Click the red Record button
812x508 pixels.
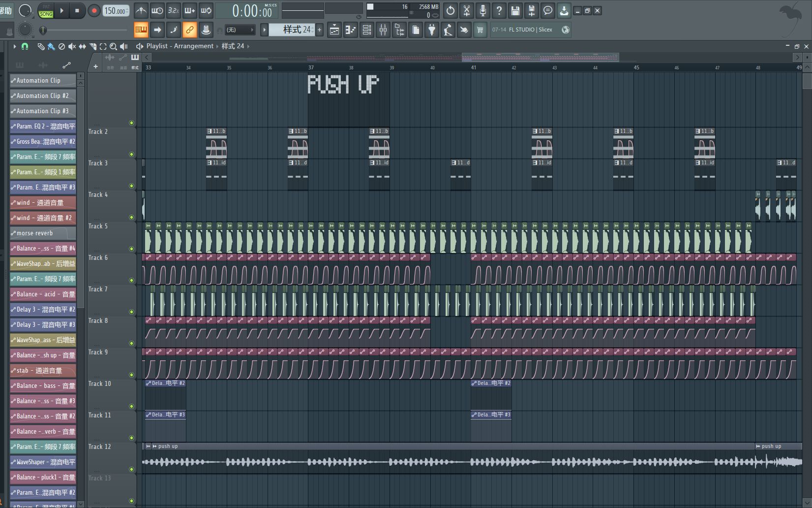[x=94, y=10]
